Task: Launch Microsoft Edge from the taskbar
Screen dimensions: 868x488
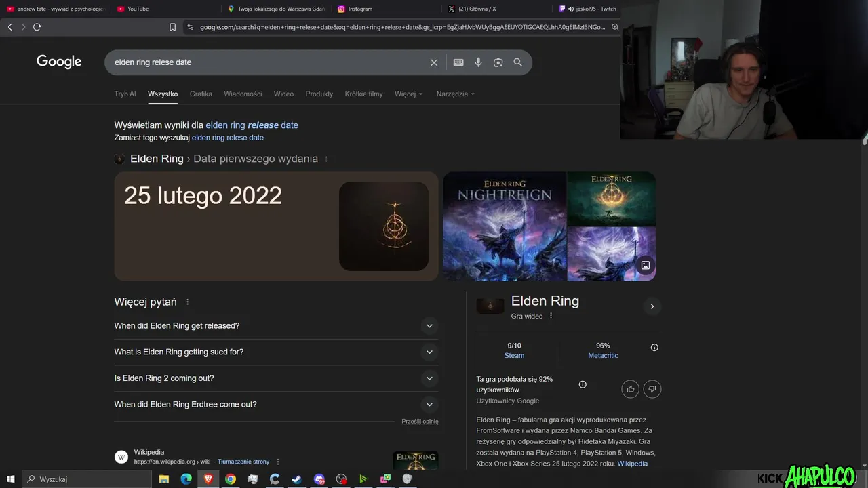Action: coord(186,479)
